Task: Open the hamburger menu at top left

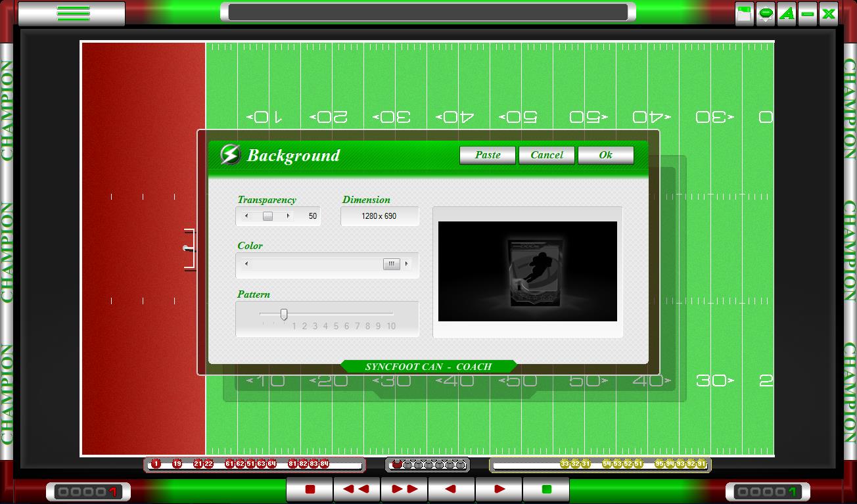Action: [72, 13]
